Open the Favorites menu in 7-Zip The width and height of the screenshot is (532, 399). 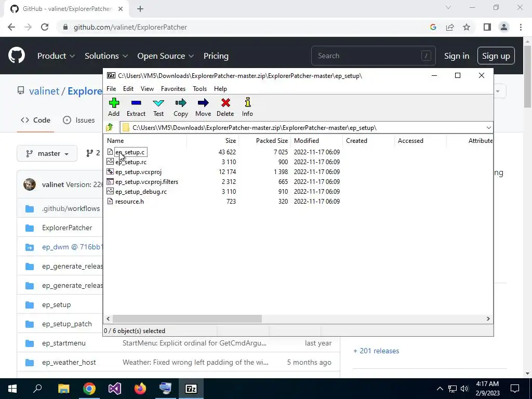click(x=173, y=88)
